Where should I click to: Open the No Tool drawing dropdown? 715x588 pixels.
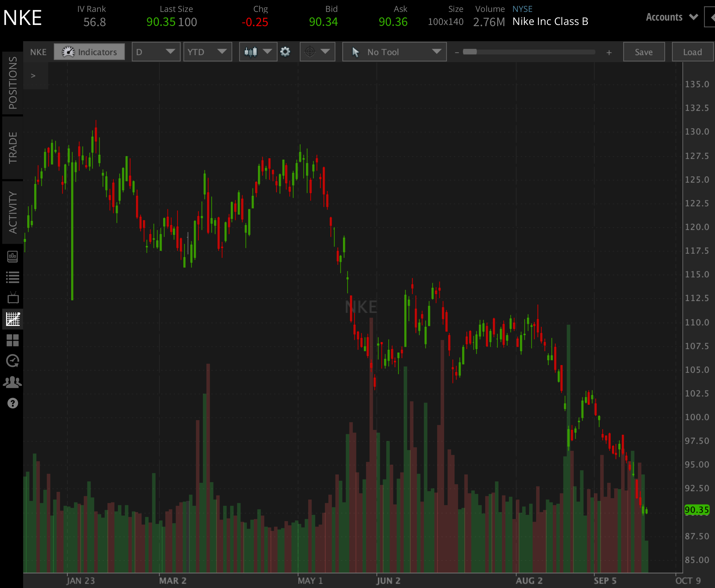point(394,52)
